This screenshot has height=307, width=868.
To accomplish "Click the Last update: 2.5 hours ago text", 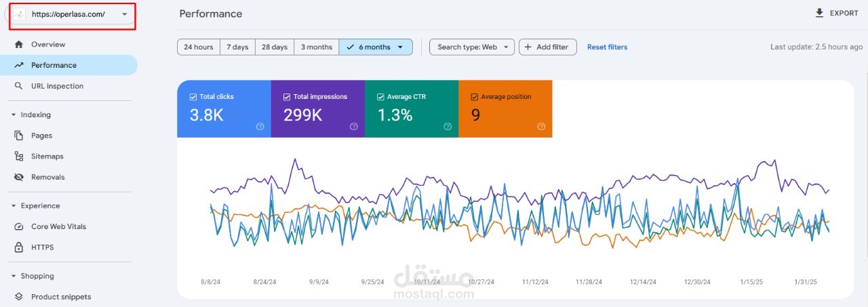I will (x=816, y=47).
